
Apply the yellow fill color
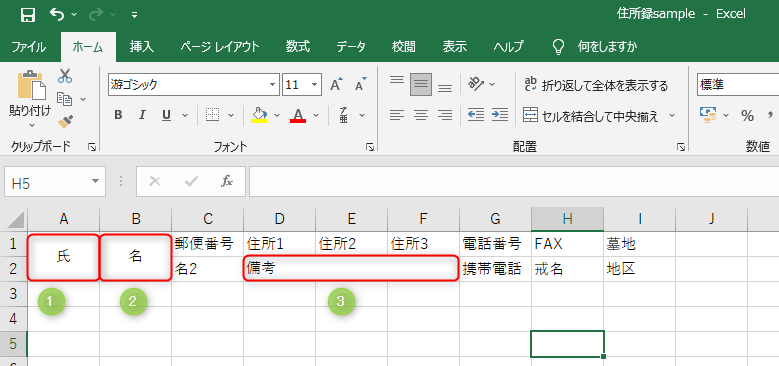point(259,115)
